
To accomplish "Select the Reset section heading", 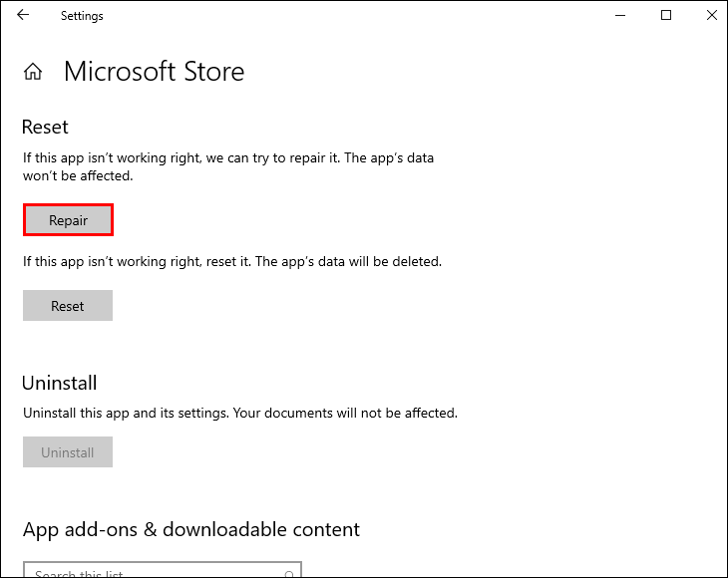I will pyautogui.click(x=46, y=128).
